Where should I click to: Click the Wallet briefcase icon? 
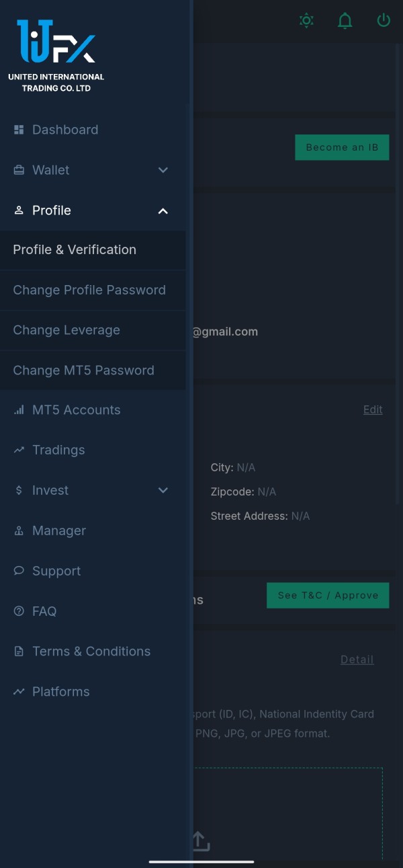click(x=19, y=170)
